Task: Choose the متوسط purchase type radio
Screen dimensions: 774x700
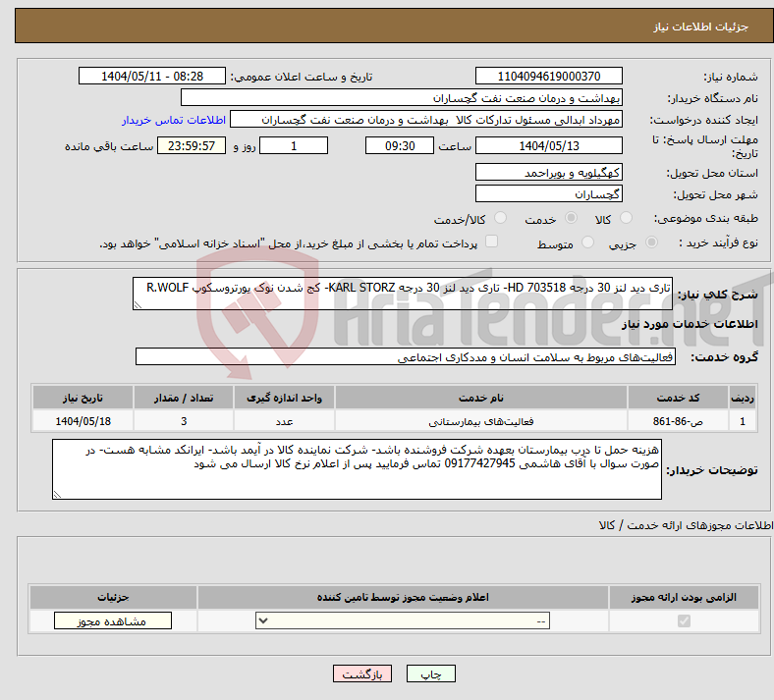Action: pyautogui.click(x=587, y=242)
